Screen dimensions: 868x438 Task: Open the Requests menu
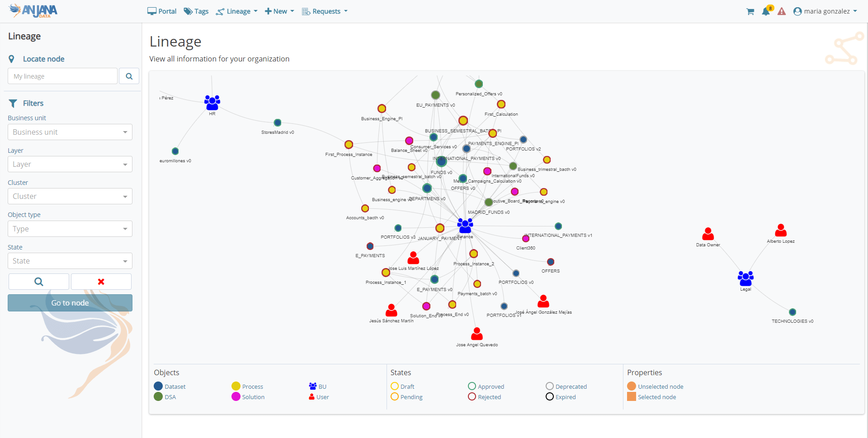pos(325,11)
